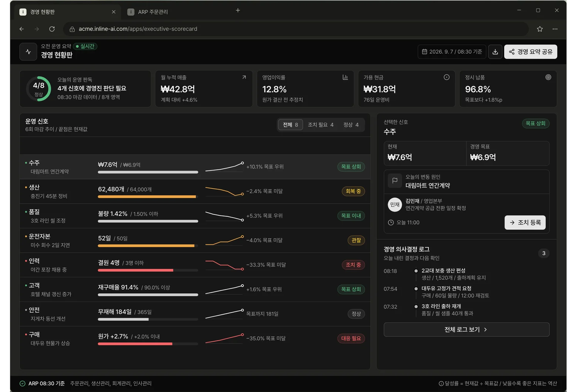Screen dimensions: 577x392
Task: Bookmark this page with the star icon
Action: [x=540, y=29]
